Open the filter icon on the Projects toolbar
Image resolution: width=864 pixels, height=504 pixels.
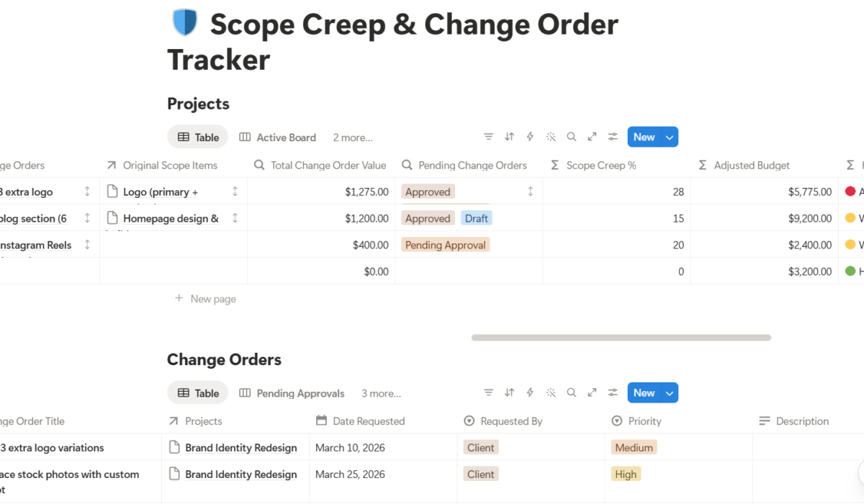(x=489, y=137)
